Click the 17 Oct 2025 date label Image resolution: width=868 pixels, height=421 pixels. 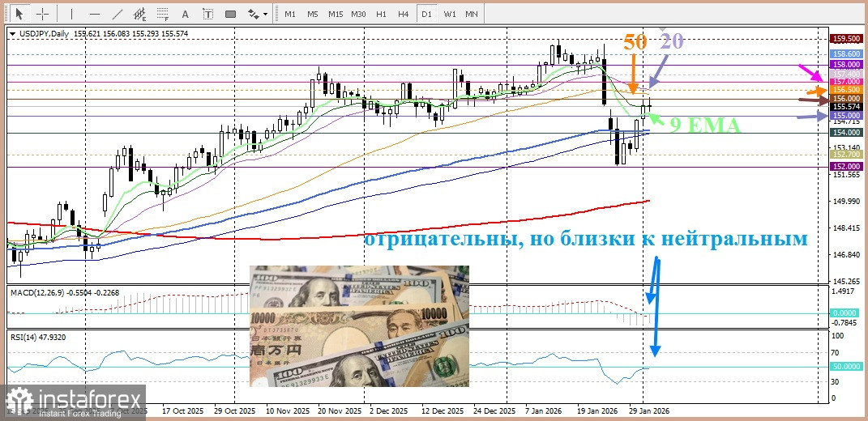point(182,412)
